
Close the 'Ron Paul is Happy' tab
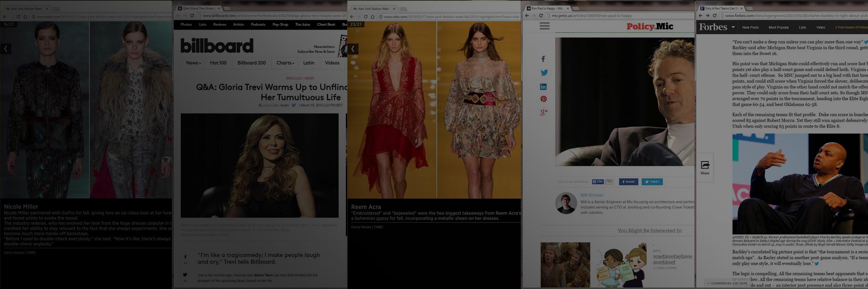568,8
